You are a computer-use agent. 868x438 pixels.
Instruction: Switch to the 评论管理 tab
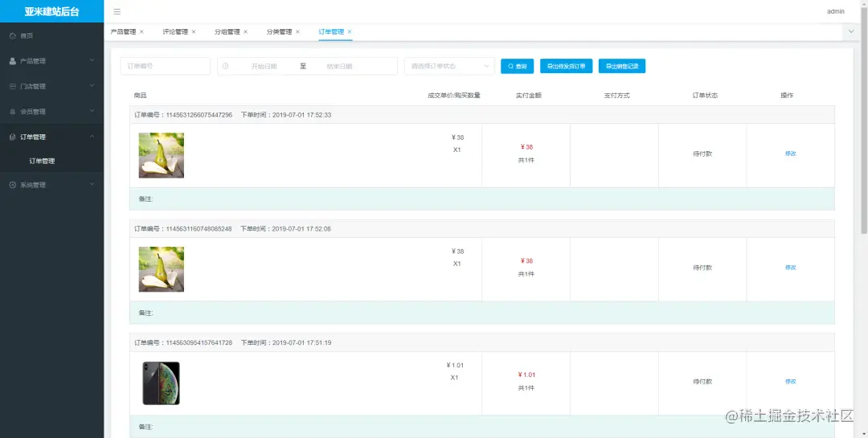tap(175, 32)
